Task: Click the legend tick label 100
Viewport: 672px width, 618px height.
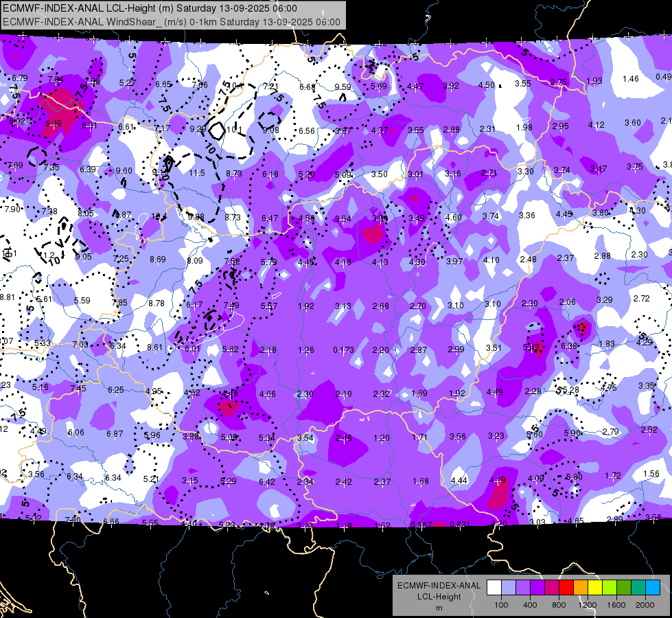Action: (501, 605)
